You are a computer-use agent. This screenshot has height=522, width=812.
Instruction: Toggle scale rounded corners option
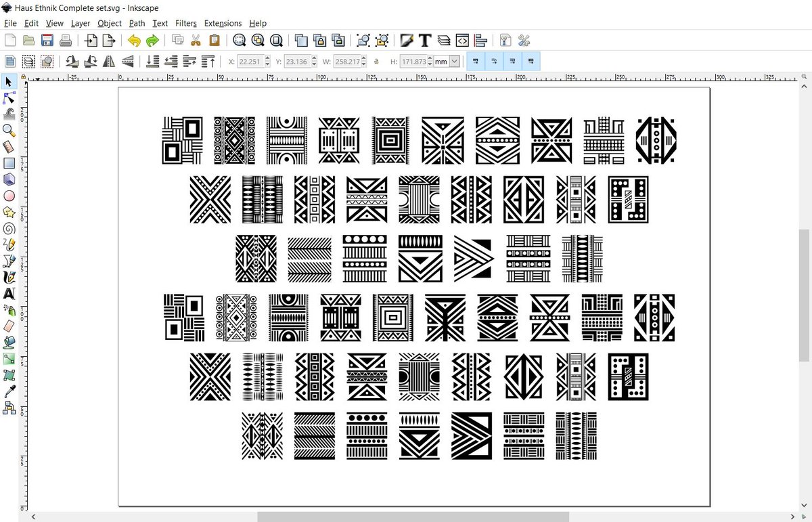(494, 62)
